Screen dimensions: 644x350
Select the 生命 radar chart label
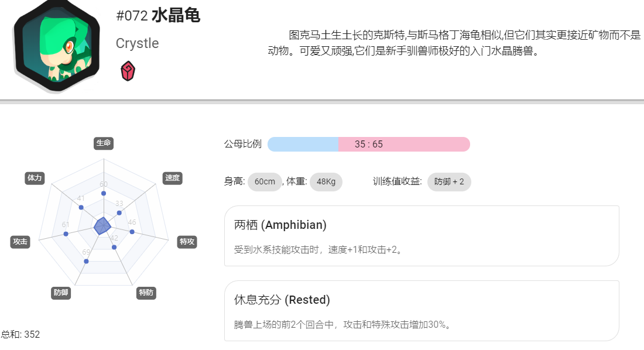click(x=104, y=143)
